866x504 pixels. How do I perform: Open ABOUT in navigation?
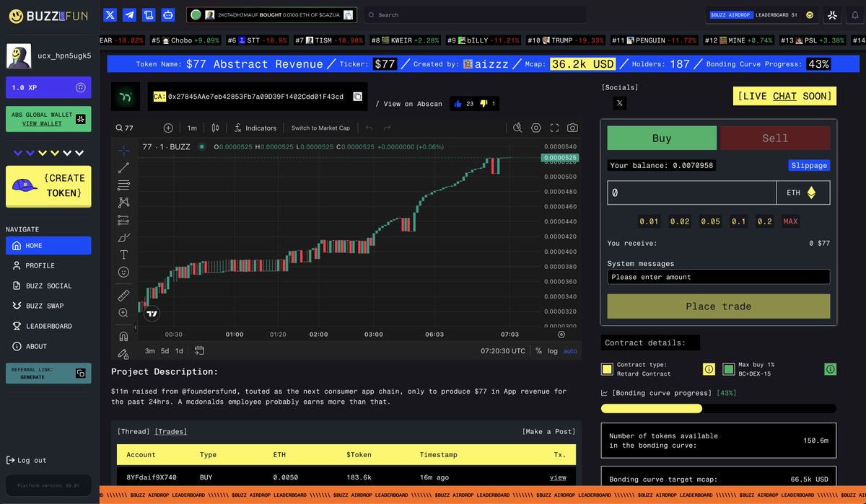pos(48,346)
